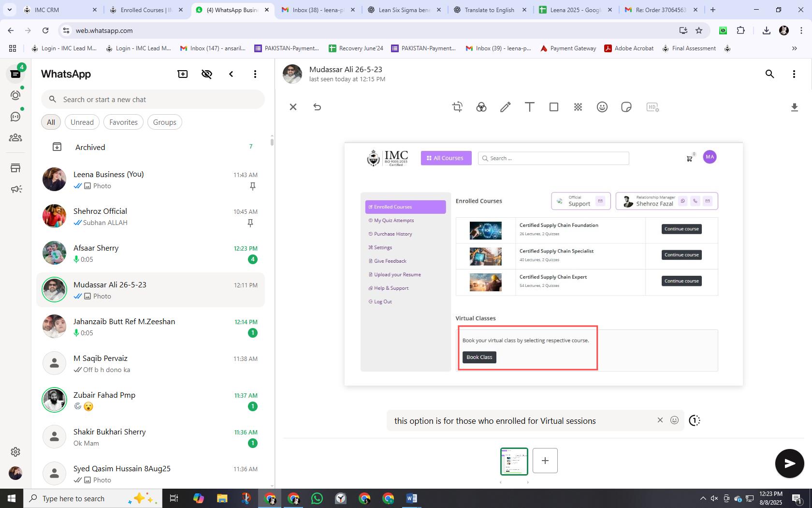Collapse the chat list panel arrow
The width and height of the screenshot is (812, 508).
click(231, 74)
